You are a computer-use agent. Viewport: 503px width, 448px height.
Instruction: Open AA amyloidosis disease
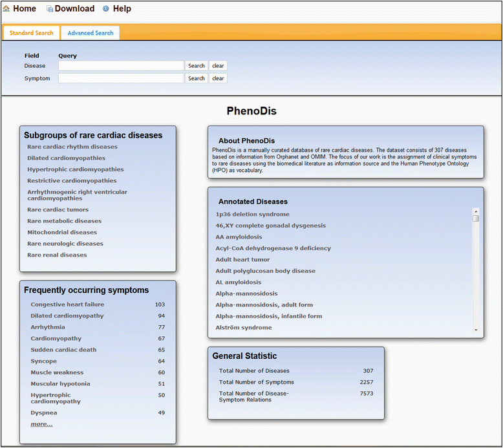click(239, 237)
